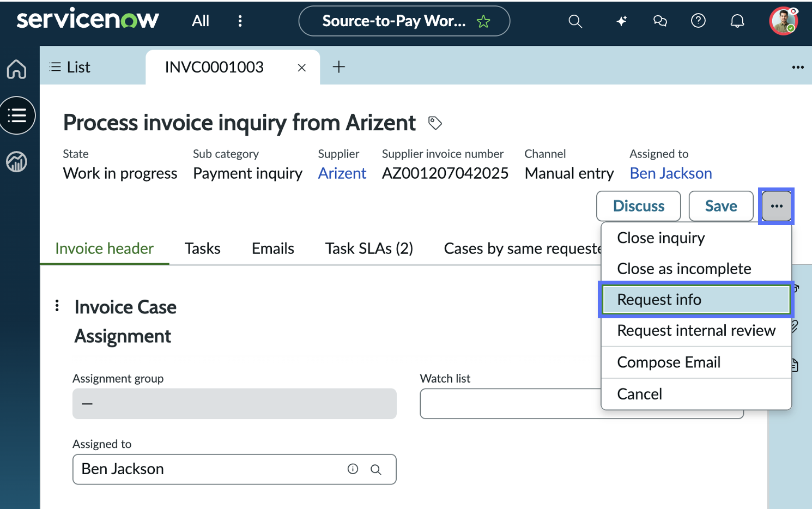This screenshot has height=509, width=812.
Task: Open the vertical dots menu beside All
Action: (240, 21)
